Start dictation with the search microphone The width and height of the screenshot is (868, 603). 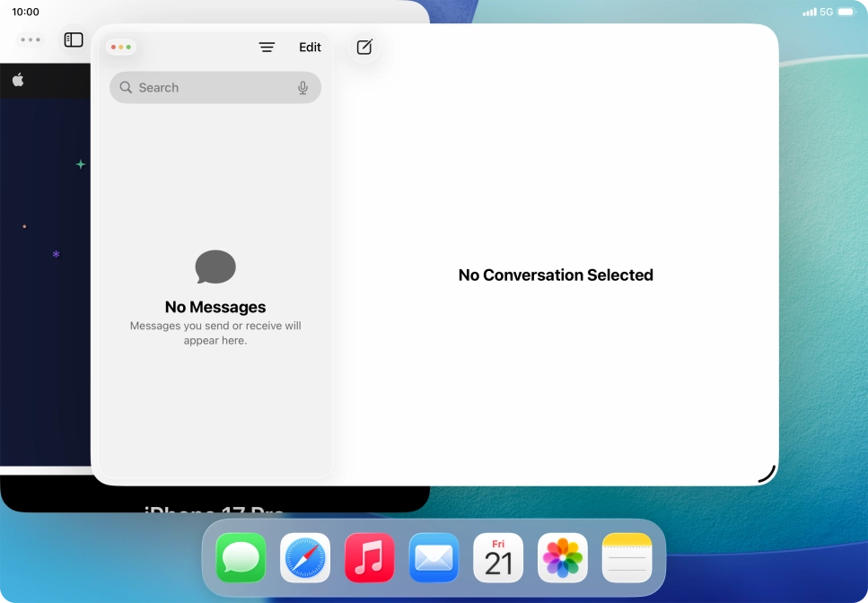[303, 87]
